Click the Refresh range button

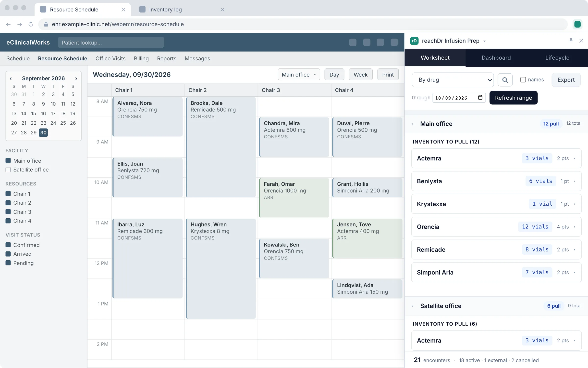[x=513, y=98]
